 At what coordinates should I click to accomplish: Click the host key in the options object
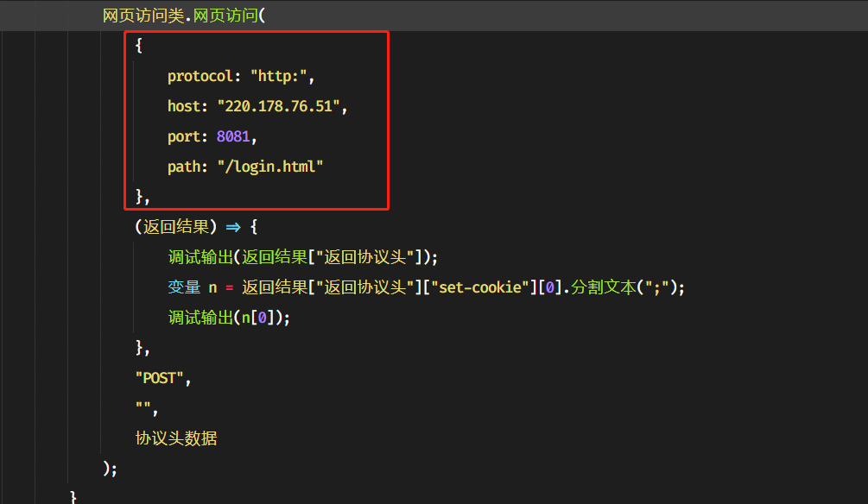(184, 106)
